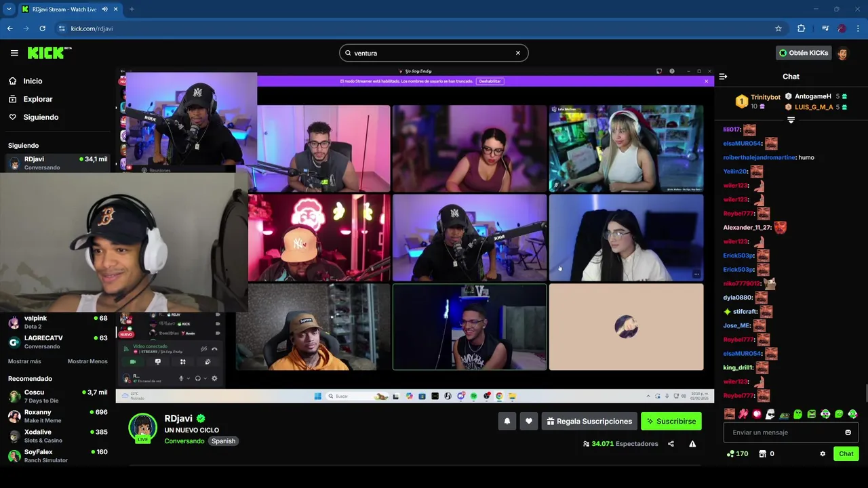This screenshot has height=488, width=868.
Task: Click stifcraft username in chat
Action: [x=745, y=312]
